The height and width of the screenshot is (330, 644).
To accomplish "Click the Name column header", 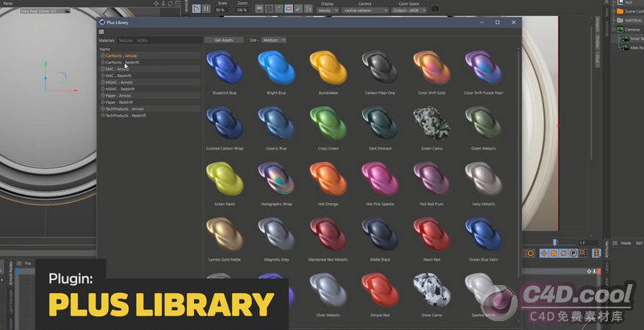I will click(x=105, y=49).
